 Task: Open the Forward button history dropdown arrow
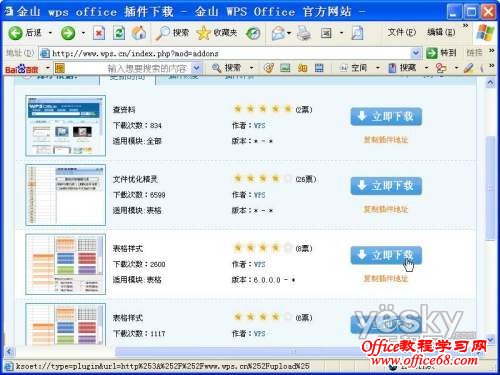pos(83,33)
